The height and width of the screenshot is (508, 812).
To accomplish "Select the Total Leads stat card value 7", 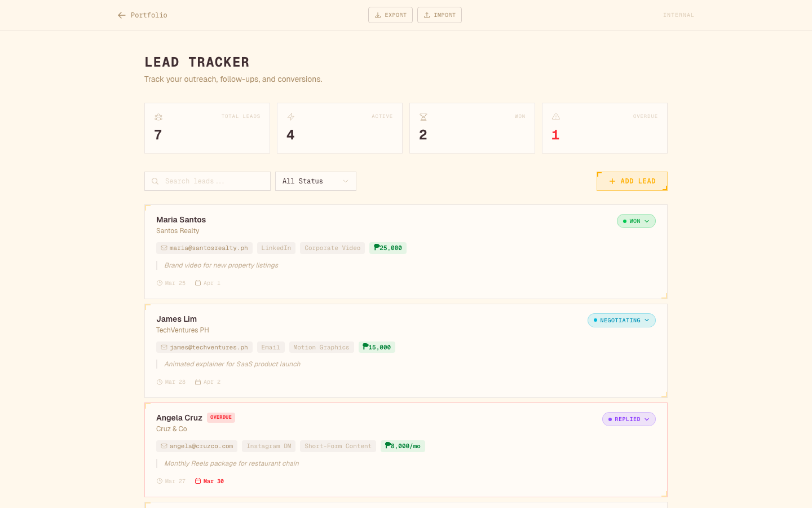I will click(158, 135).
